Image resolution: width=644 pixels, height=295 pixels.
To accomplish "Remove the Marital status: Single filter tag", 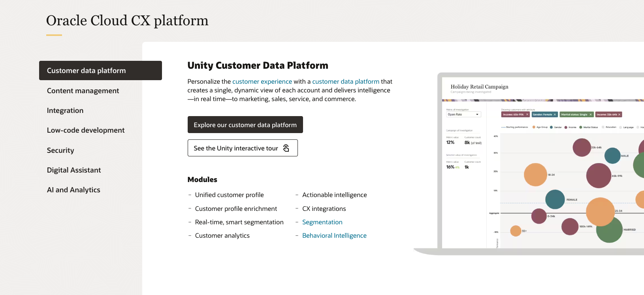I will point(591,115).
